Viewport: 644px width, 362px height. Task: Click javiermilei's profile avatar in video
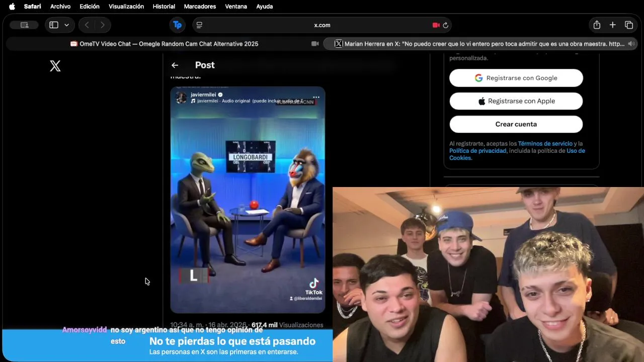point(181,98)
